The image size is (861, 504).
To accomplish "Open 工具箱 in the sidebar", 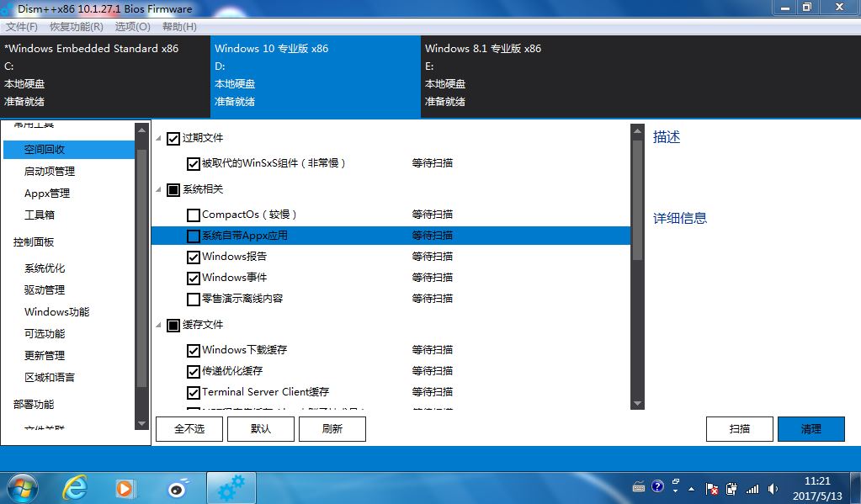I will pos(39,215).
